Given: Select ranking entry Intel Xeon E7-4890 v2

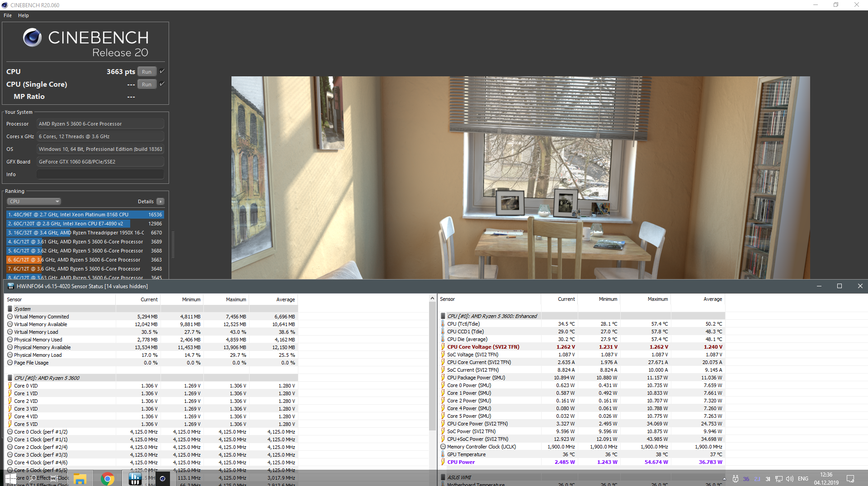Looking at the screenshot, I should pyautogui.click(x=85, y=224).
